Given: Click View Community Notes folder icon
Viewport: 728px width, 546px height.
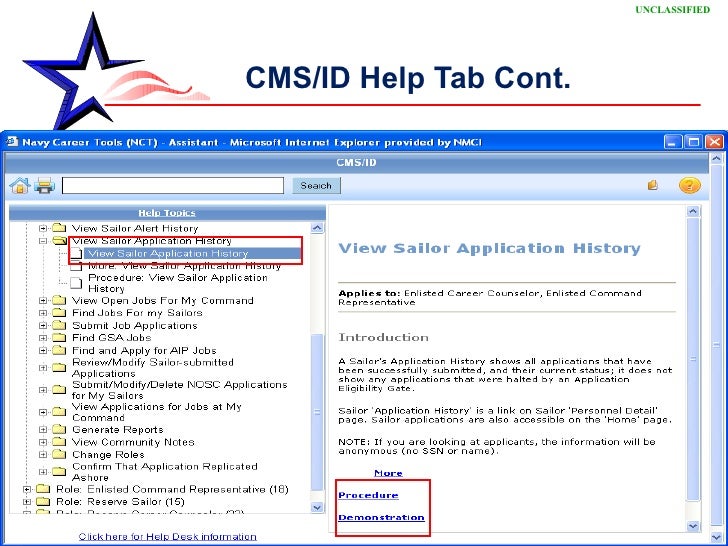Looking at the screenshot, I should (59, 442).
